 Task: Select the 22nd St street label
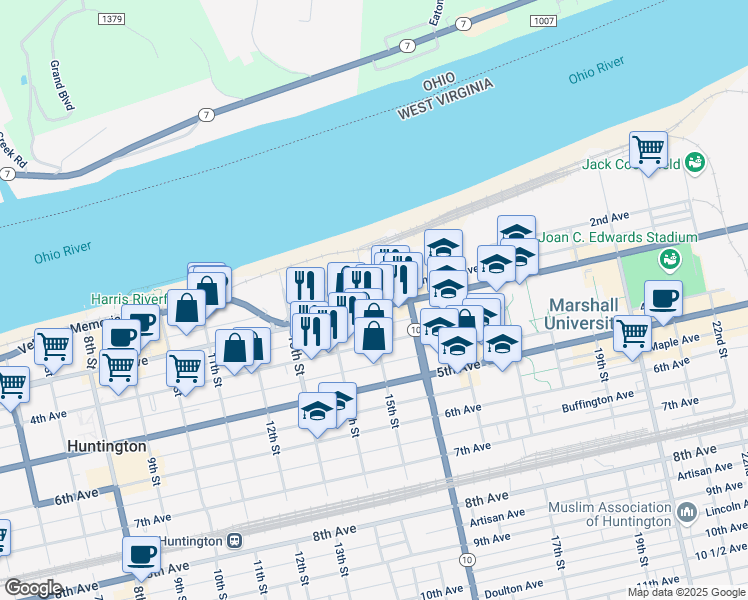tap(719, 339)
